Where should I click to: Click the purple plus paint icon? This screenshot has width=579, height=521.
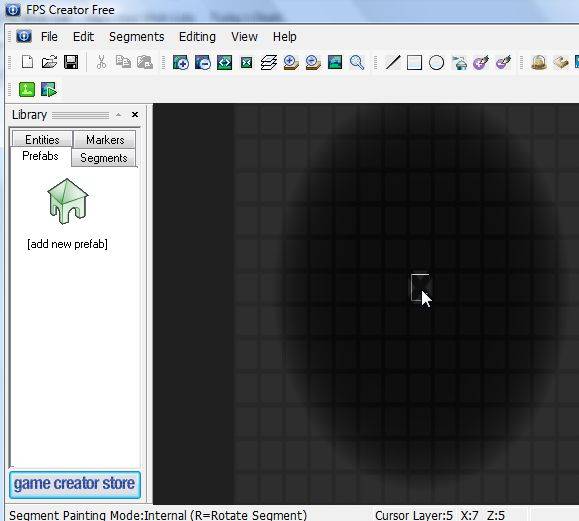coord(481,62)
